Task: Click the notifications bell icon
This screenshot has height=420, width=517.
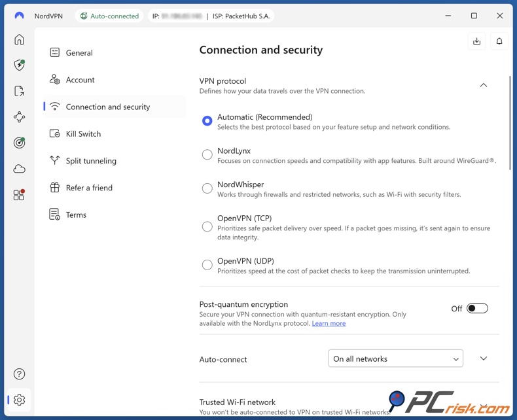Action: pos(499,41)
